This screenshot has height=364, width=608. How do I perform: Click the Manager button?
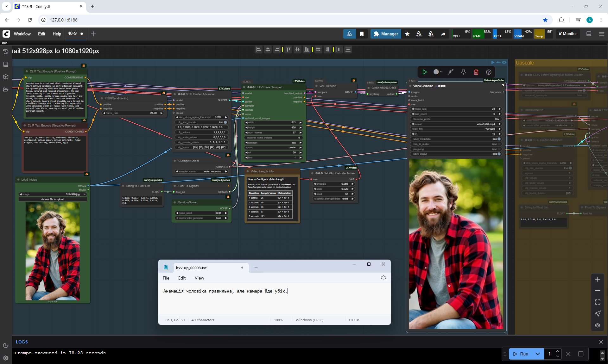click(x=386, y=34)
